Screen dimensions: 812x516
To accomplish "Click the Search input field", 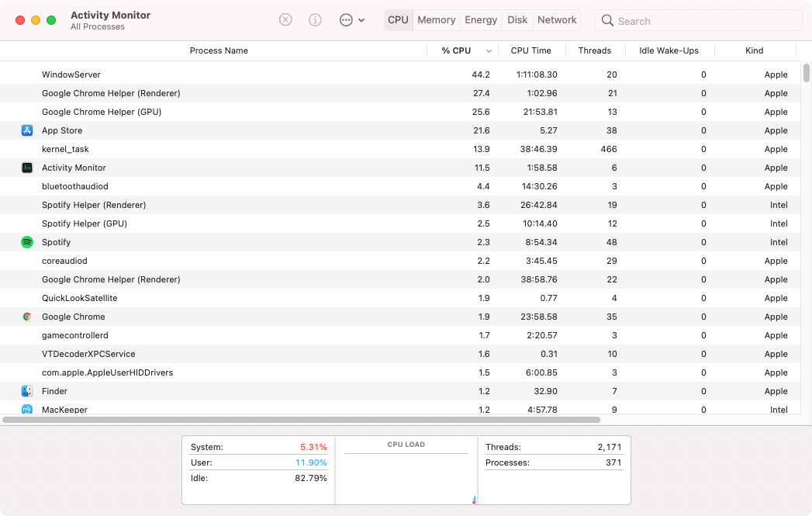I will [698, 21].
